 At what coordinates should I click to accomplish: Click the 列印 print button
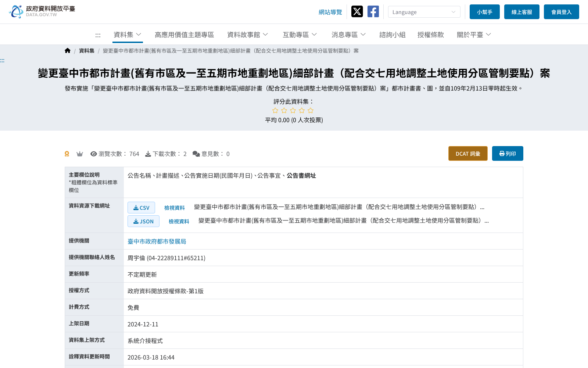point(508,153)
